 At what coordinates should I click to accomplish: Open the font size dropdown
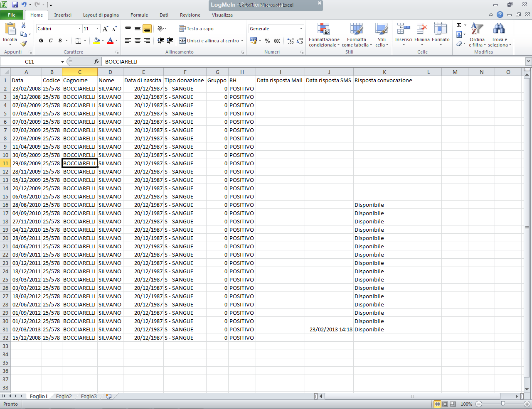98,29
